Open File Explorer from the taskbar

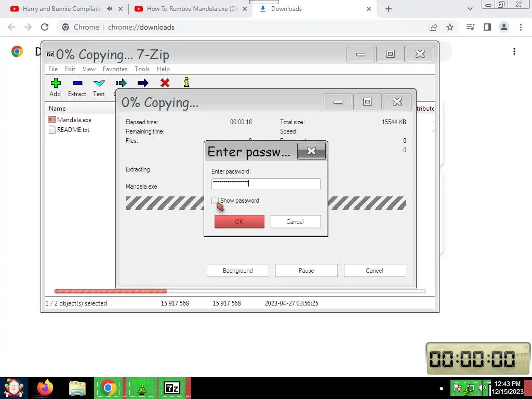point(77,388)
